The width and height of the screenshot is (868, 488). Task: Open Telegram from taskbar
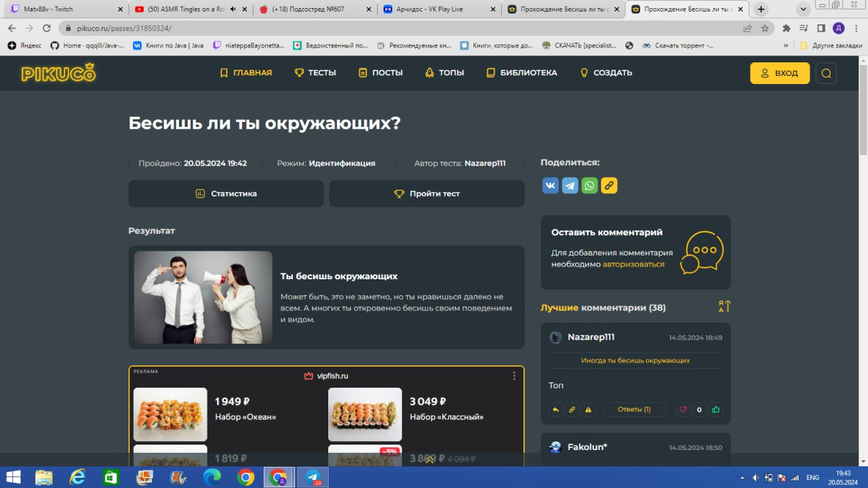pos(313,477)
